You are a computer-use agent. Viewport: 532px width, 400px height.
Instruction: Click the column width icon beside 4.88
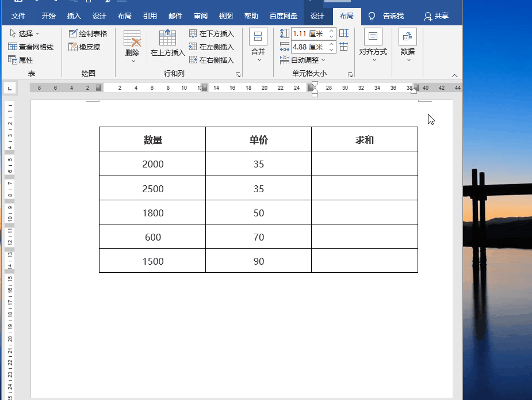tap(285, 47)
